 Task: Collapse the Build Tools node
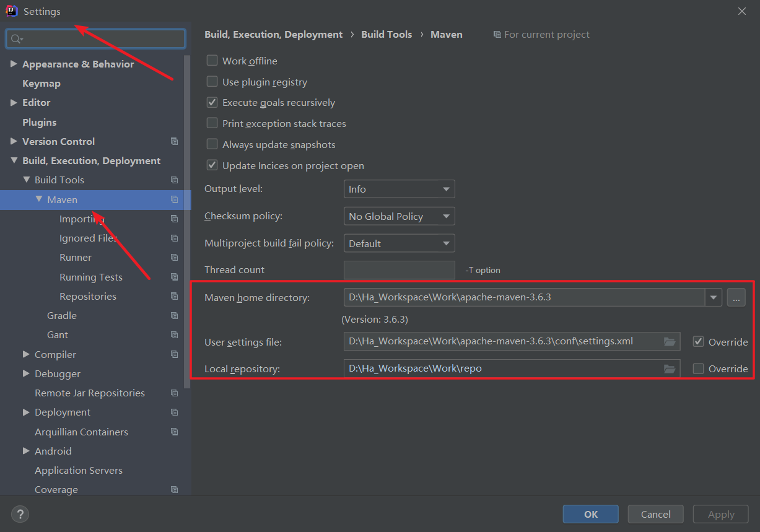[x=26, y=180]
